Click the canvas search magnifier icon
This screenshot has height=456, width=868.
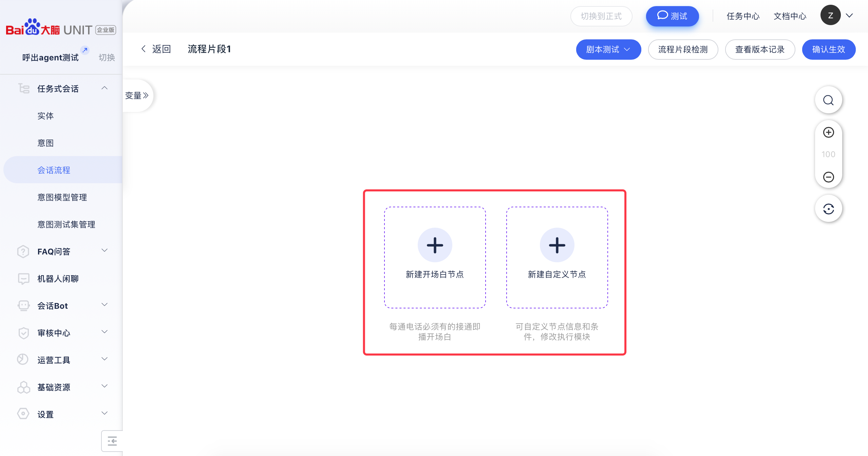tap(828, 100)
